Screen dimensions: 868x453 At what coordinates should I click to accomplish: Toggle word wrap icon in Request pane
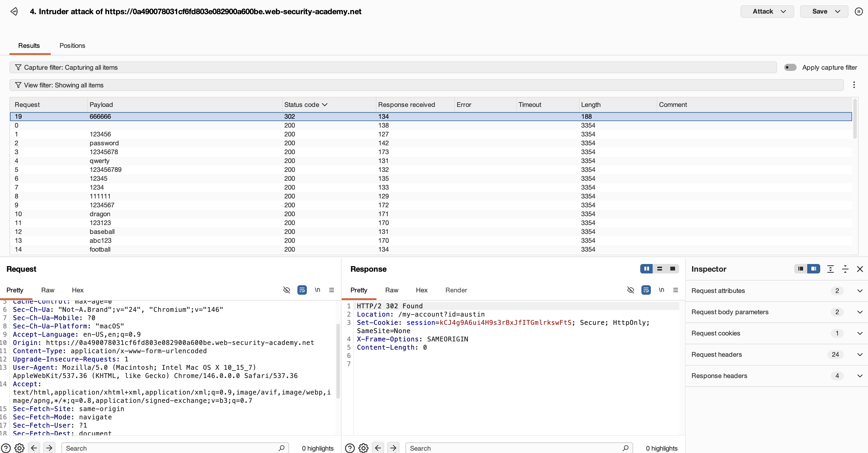tap(302, 290)
